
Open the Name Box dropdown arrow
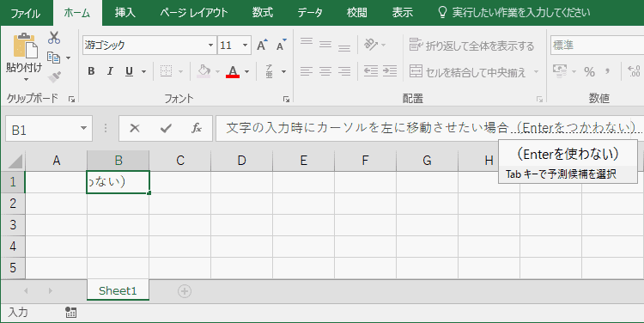click(x=84, y=128)
